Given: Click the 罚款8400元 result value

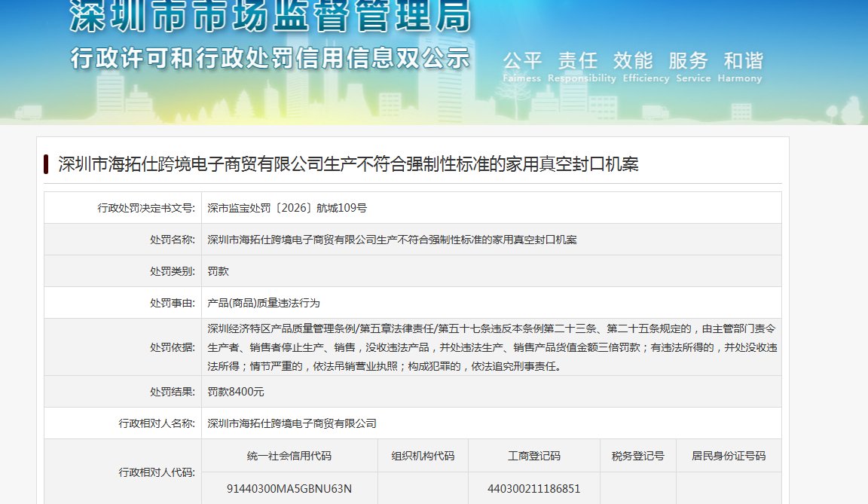Looking at the screenshot, I should pyautogui.click(x=236, y=392).
